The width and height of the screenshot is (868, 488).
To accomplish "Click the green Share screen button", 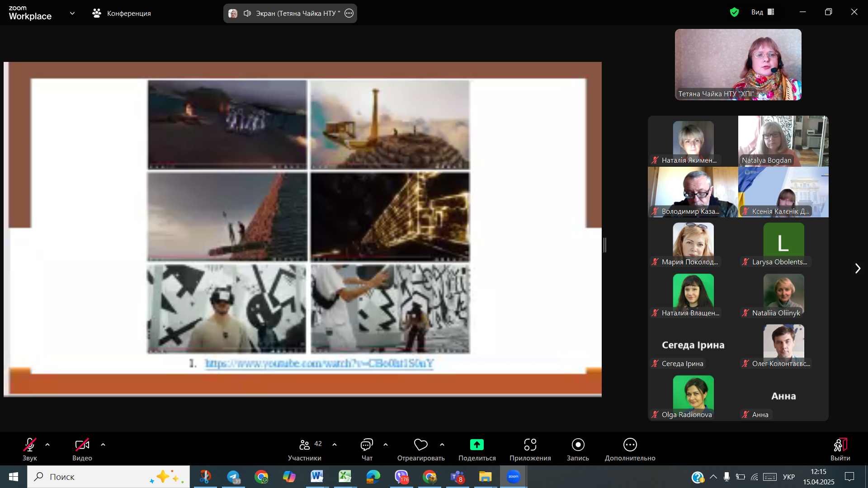I will click(476, 445).
